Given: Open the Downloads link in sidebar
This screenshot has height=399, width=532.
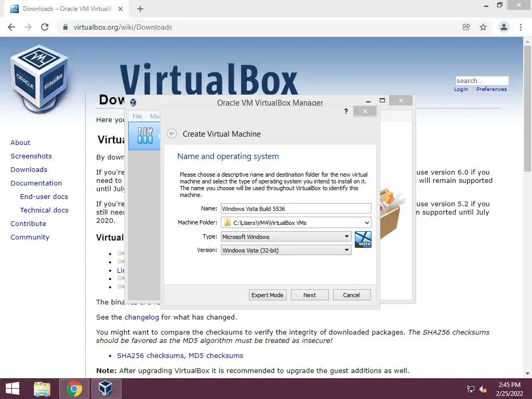Looking at the screenshot, I should [x=29, y=170].
